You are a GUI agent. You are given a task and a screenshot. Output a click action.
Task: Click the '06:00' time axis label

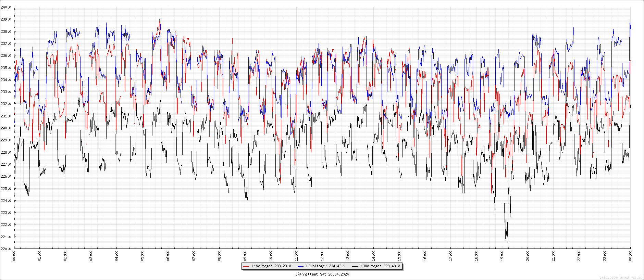[168, 256]
